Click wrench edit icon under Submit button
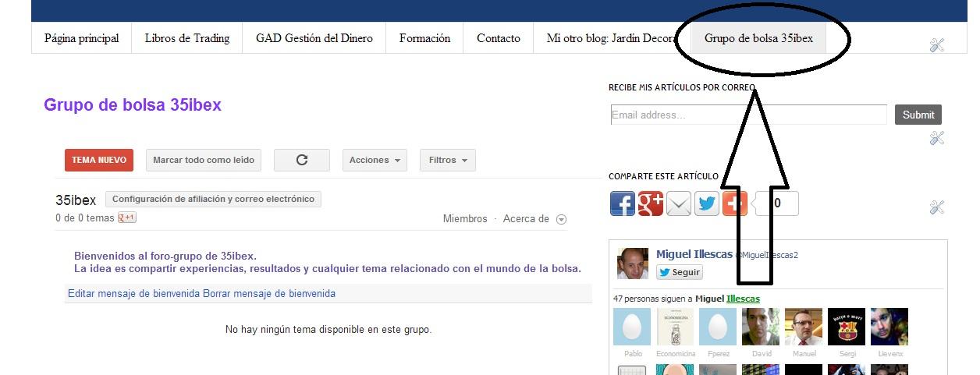Image resolution: width=980 pixels, height=375 pixels. (x=937, y=138)
